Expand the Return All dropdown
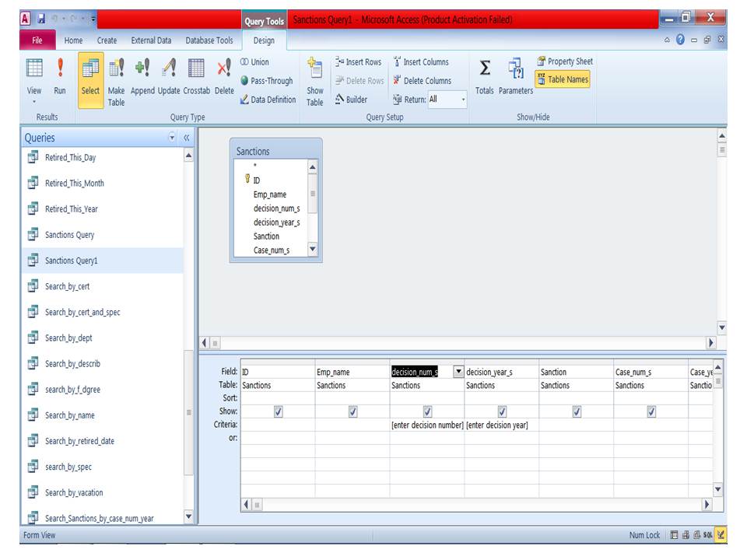 pos(463,100)
